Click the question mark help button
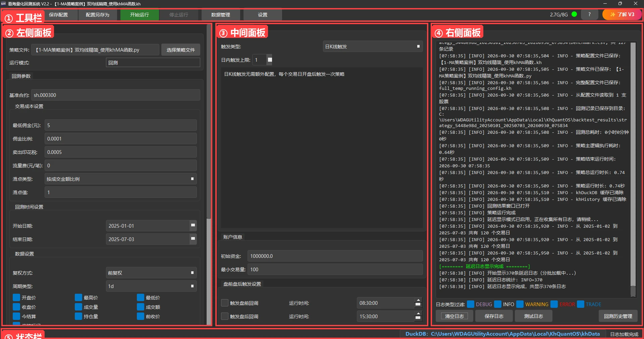644x339 pixels. pyautogui.click(x=589, y=14)
